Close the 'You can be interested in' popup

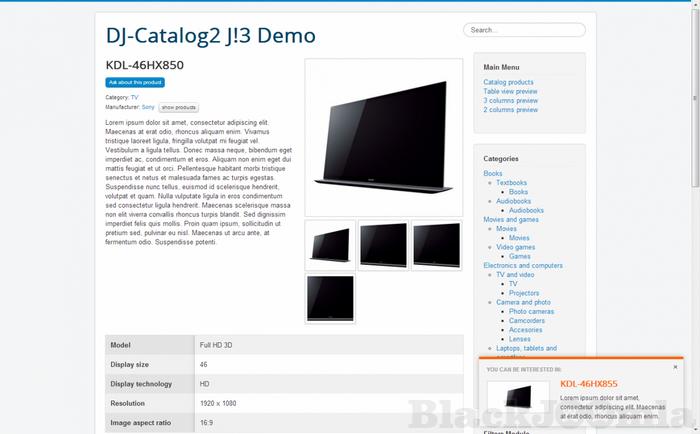pos(675,367)
